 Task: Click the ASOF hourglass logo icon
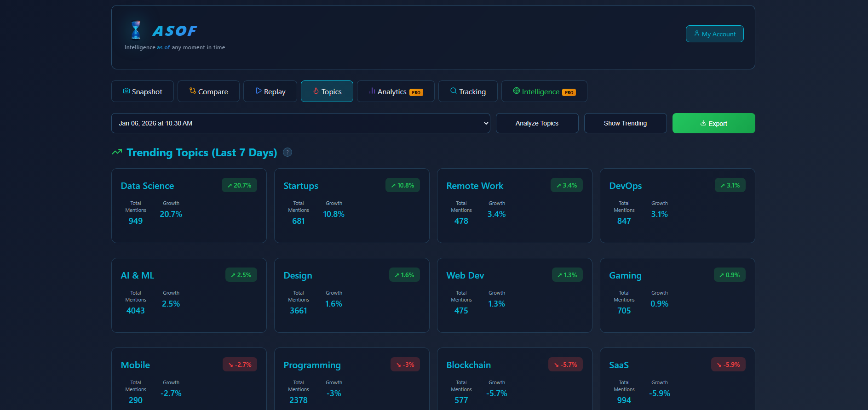136,30
